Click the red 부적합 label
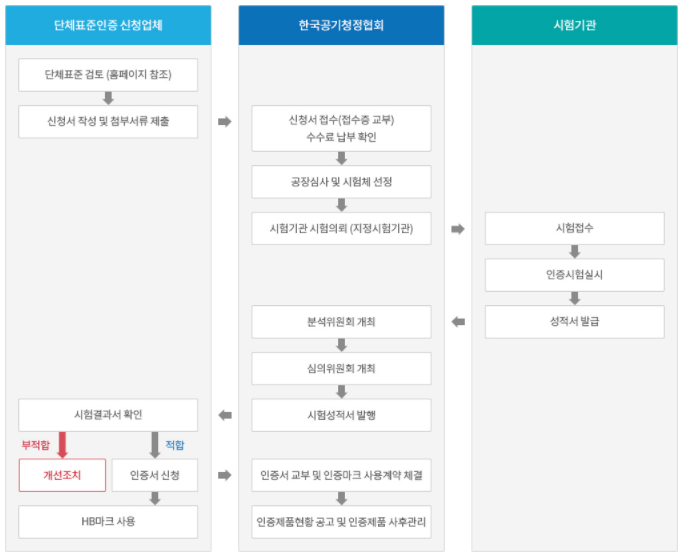The image size is (684, 559). coord(36,445)
